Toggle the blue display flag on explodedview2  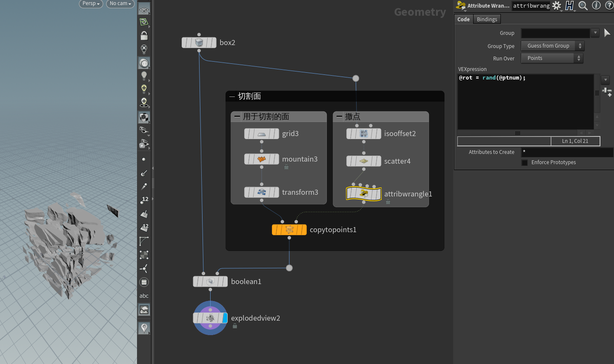coord(225,318)
